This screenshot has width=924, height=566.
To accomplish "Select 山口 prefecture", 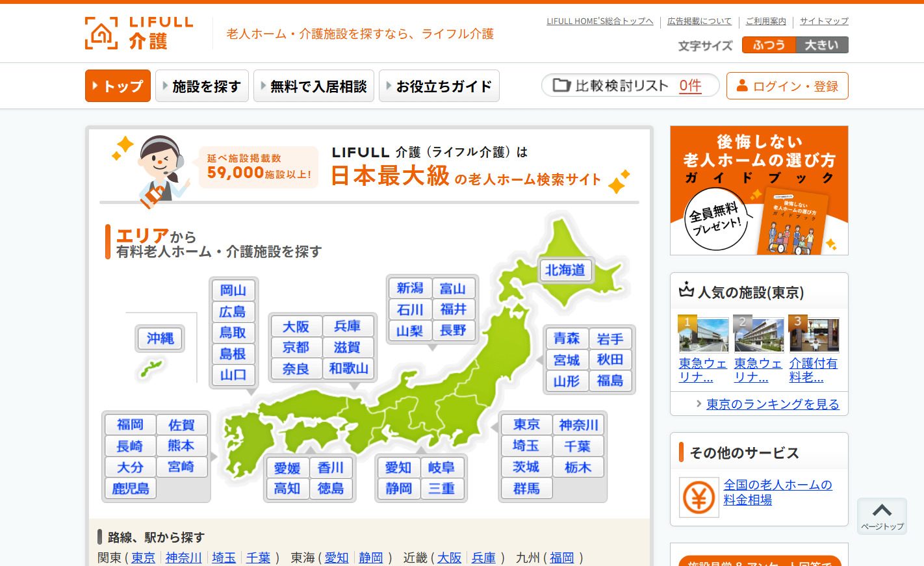I will click(x=233, y=375).
